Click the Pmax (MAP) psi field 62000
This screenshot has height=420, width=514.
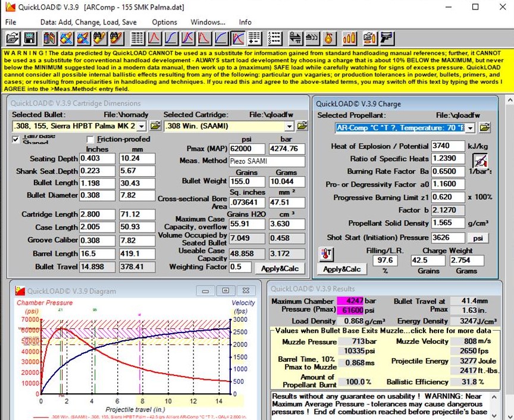coord(247,149)
